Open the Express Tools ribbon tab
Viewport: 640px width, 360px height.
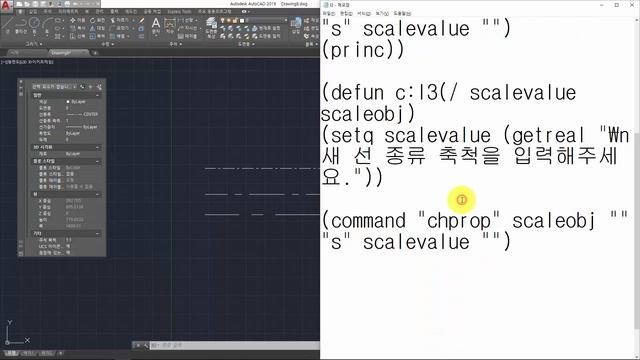tap(179, 12)
